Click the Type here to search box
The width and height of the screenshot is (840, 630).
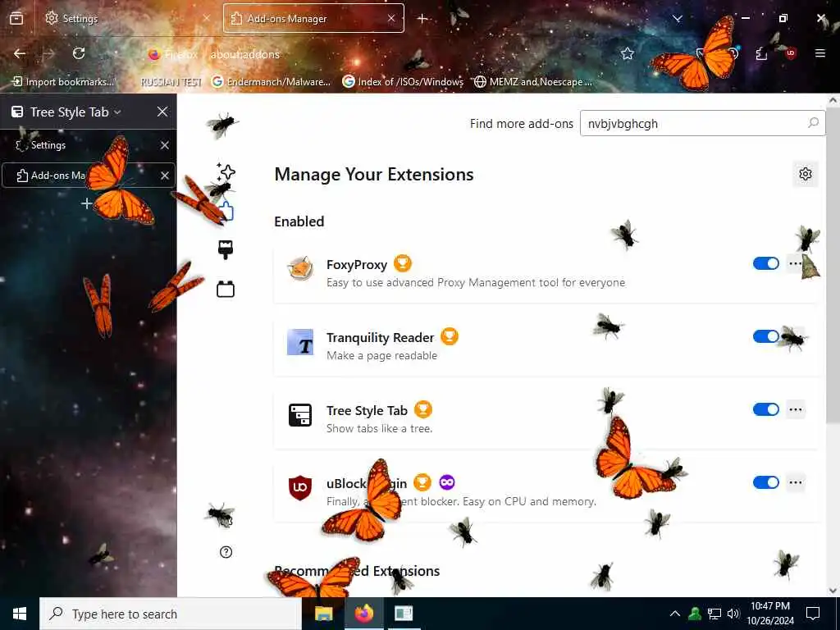[x=171, y=614]
